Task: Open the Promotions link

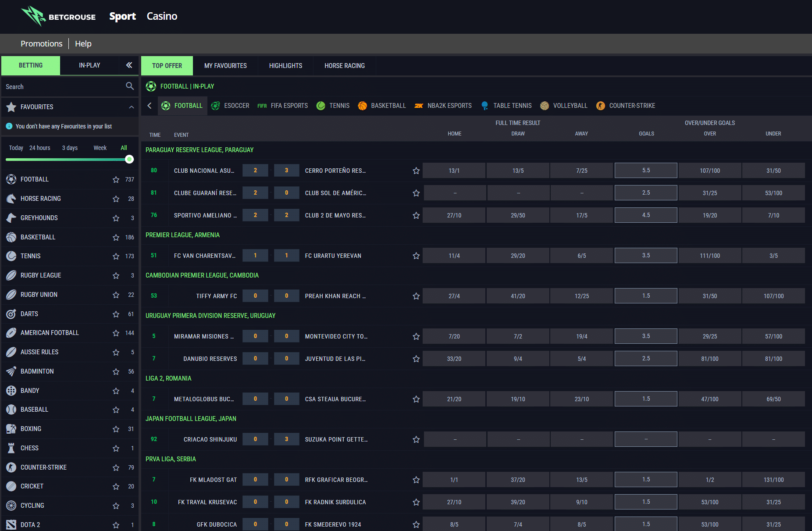Action: click(42, 44)
